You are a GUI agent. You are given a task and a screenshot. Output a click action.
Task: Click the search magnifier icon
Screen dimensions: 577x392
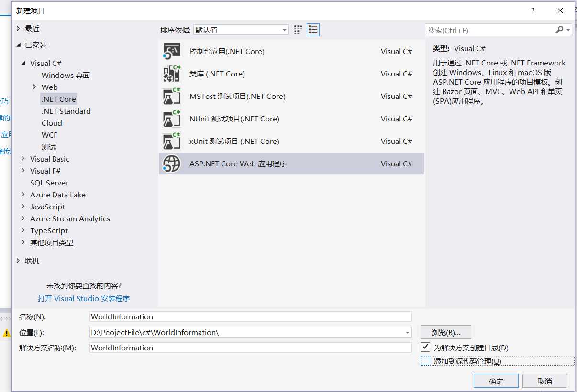click(x=559, y=30)
